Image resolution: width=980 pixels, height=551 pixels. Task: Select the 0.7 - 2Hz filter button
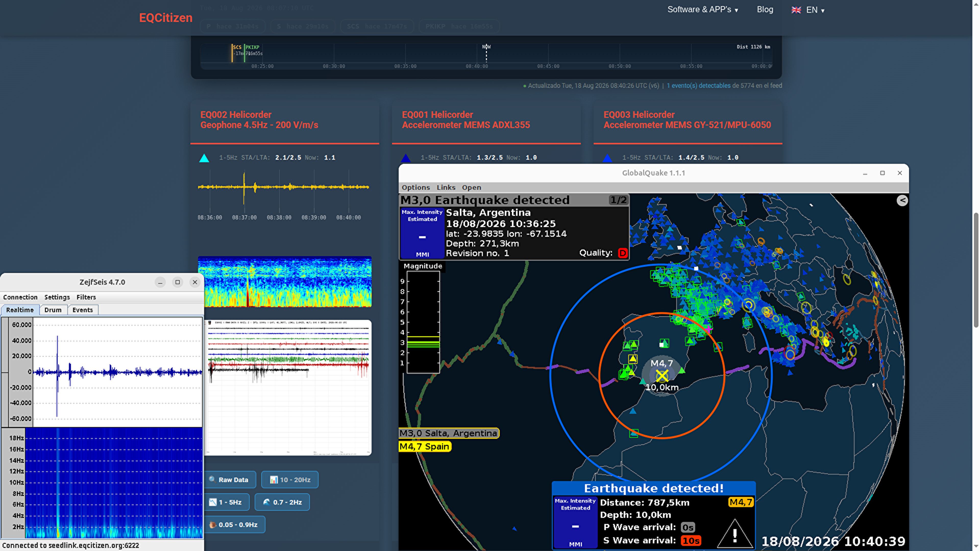[282, 502]
